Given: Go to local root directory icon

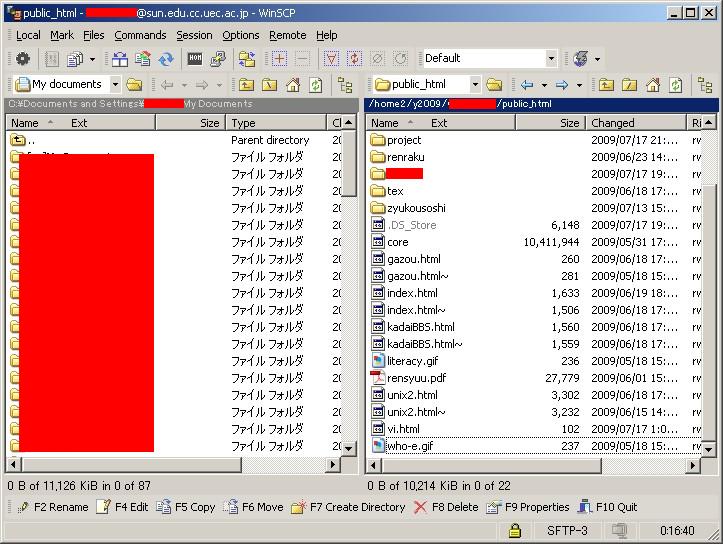Looking at the screenshot, I should coord(270,85).
